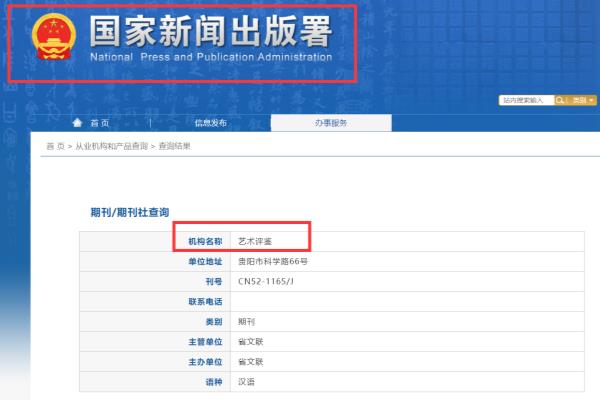Open the 信息发布 navigation item
The image size is (600, 400).
click(x=210, y=123)
